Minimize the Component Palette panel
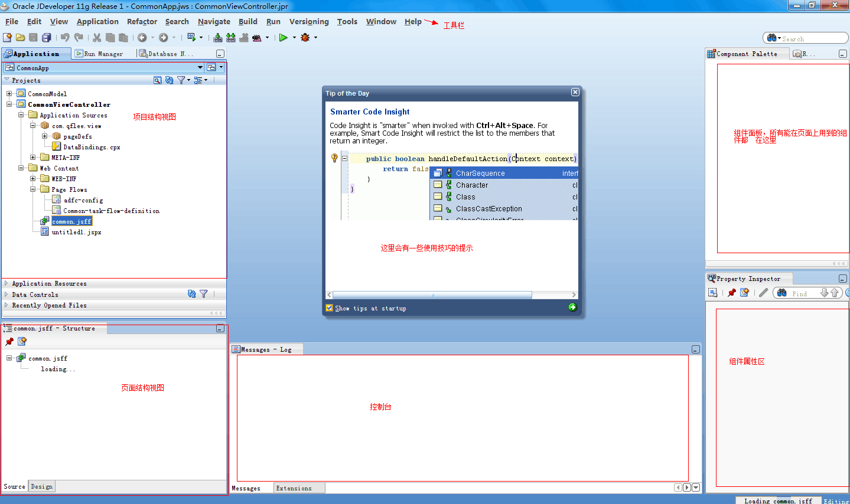Screen dimensions: 850x504 [x=843, y=54]
